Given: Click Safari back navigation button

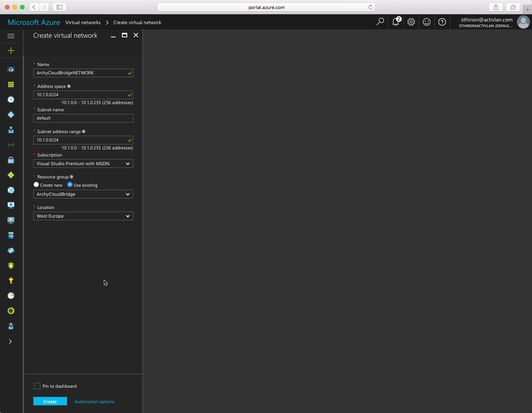Looking at the screenshot, I should pyautogui.click(x=34, y=7).
